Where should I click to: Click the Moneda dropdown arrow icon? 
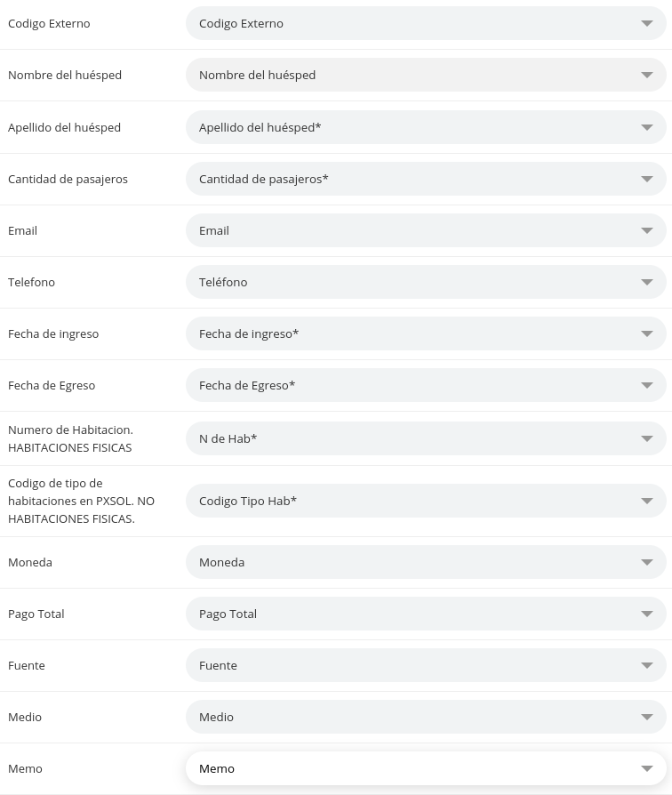[647, 562]
